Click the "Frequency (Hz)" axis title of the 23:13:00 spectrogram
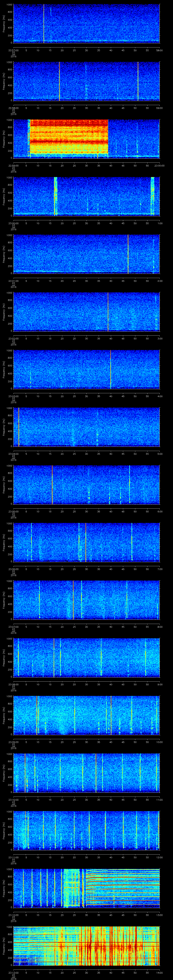The width and height of the screenshot is (173, 980). tap(4, 946)
